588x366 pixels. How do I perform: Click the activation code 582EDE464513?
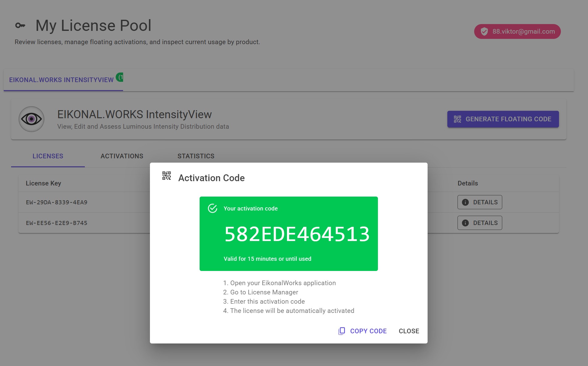(x=297, y=234)
